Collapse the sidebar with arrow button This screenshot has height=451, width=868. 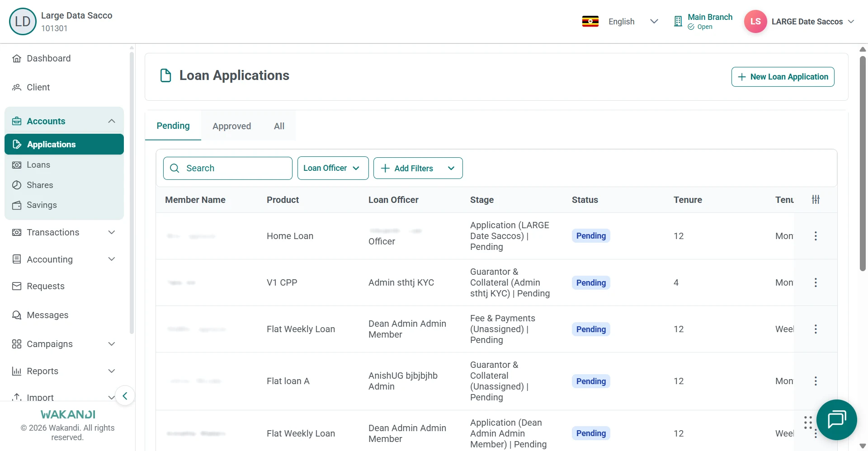(x=125, y=396)
